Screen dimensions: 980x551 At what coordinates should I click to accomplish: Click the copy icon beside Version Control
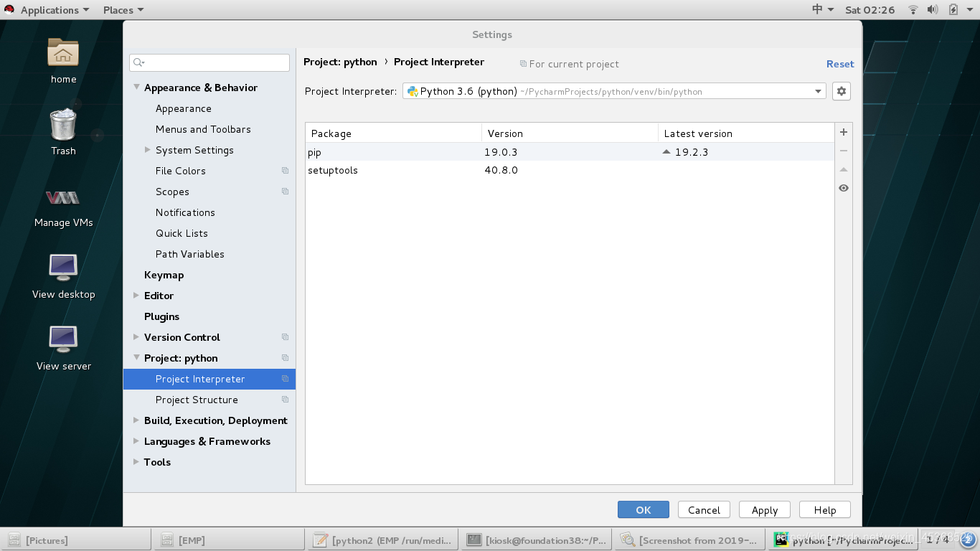pyautogui.click(x=285, y=337)
